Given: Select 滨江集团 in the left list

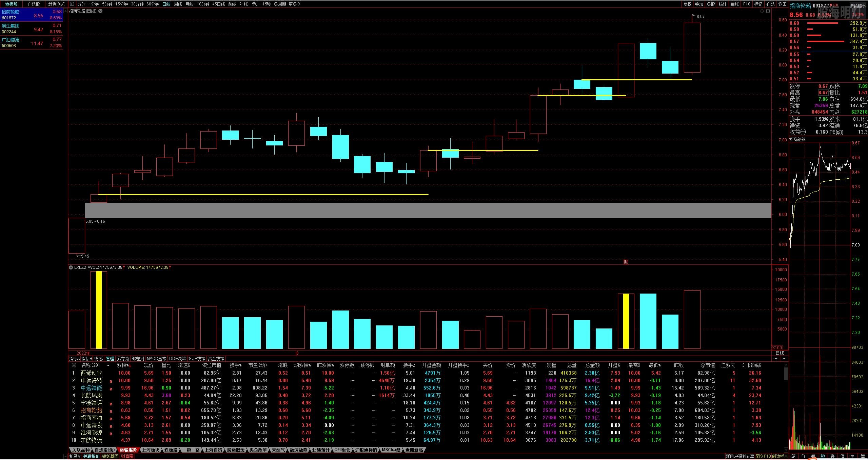Looking at the screenshot, I should tap(32, 29).
